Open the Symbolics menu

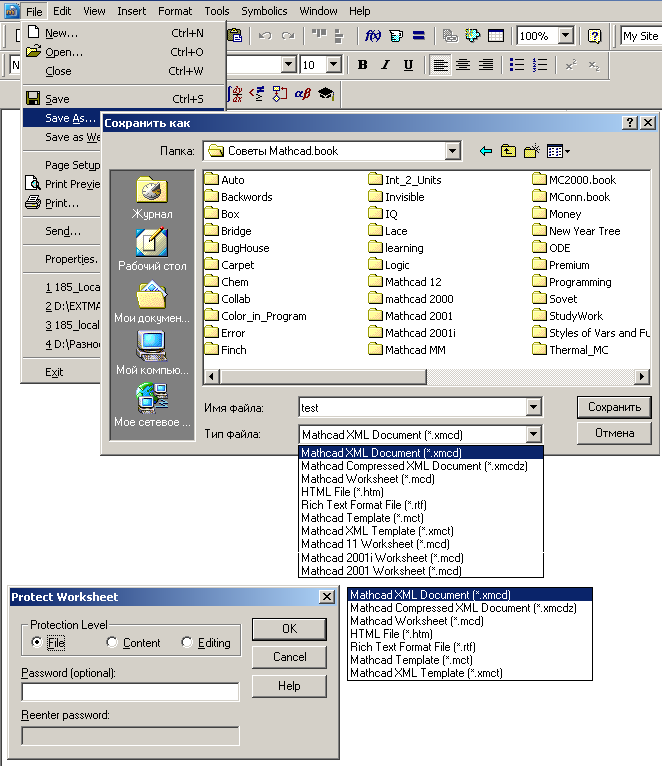[x=264, y=11]
